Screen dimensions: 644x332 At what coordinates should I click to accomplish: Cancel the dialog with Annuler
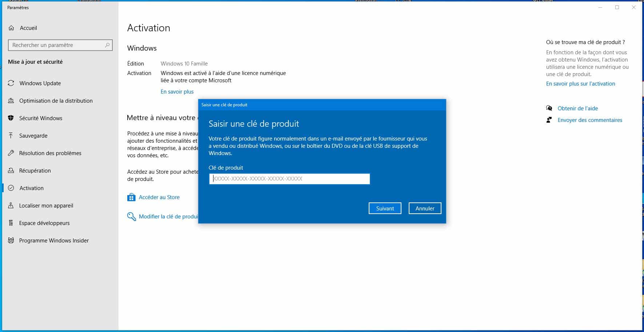coord(425,208)
